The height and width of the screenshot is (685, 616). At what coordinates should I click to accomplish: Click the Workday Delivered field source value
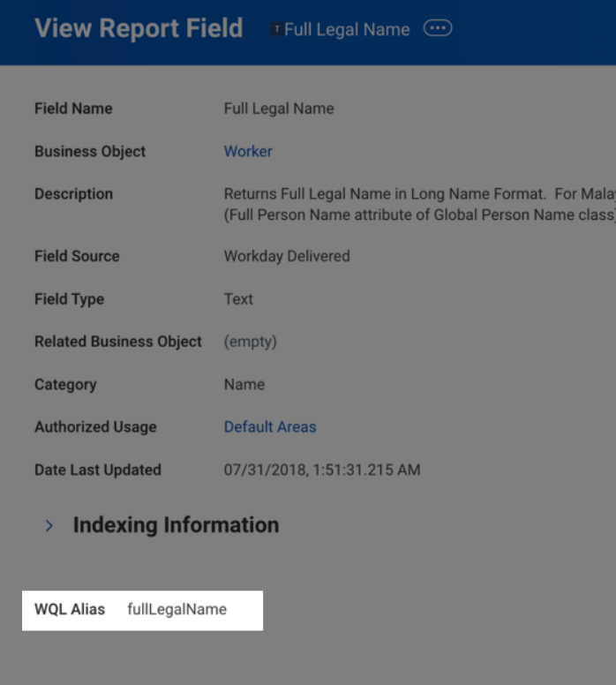287,256
